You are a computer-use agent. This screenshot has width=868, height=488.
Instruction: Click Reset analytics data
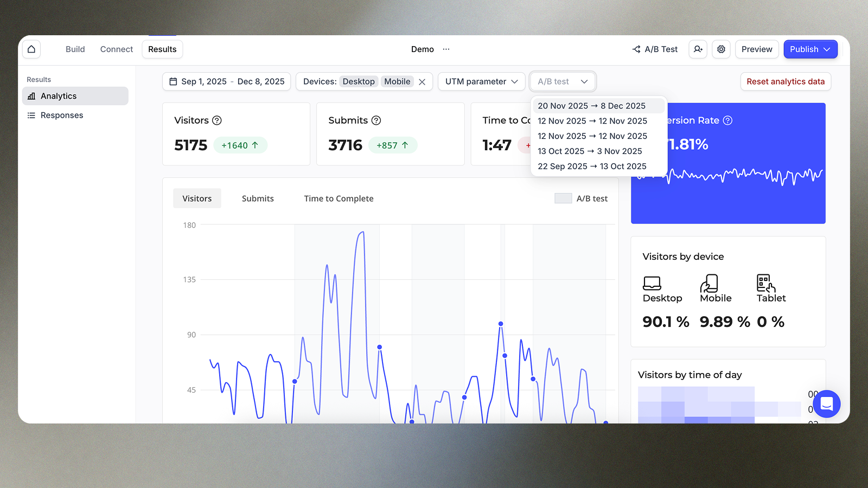click(x=786, y=81)
